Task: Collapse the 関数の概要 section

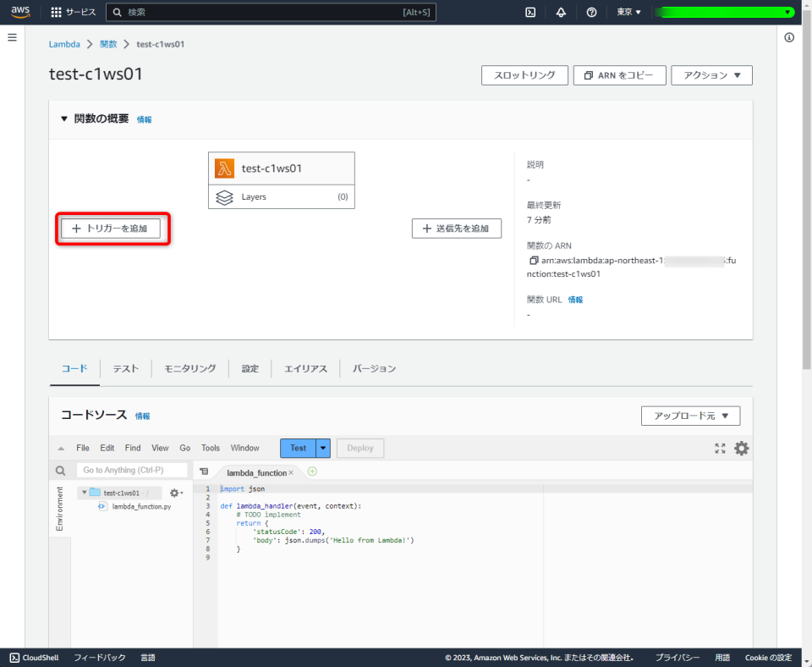Action: pyautogui.click(x=64, y=119)
